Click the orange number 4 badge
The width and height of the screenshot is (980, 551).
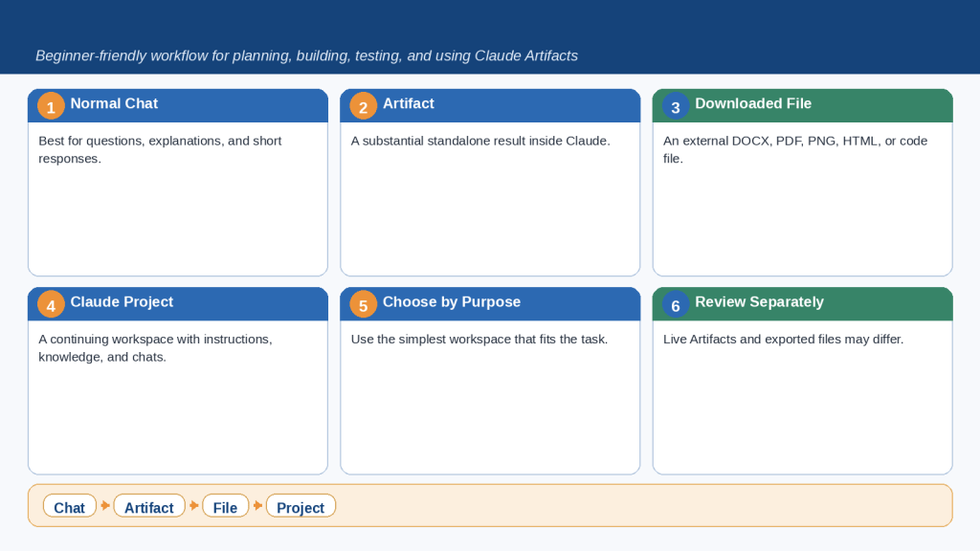(51, 305)
